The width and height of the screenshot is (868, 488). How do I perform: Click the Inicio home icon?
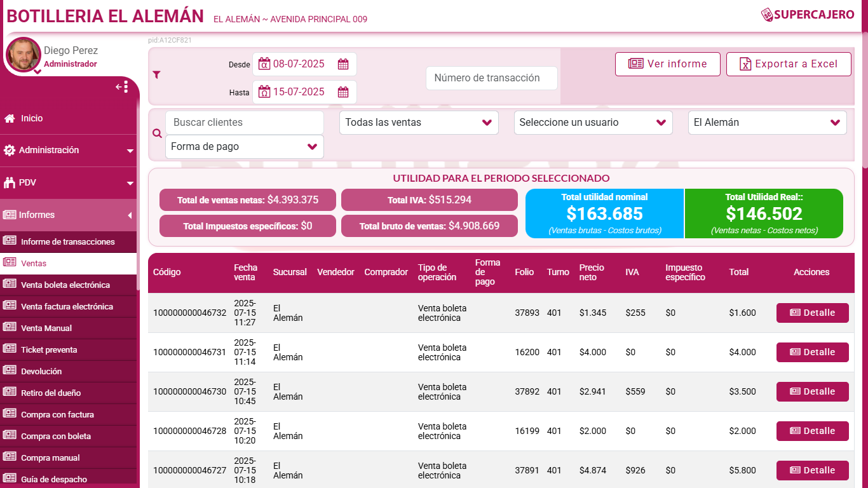10,118
